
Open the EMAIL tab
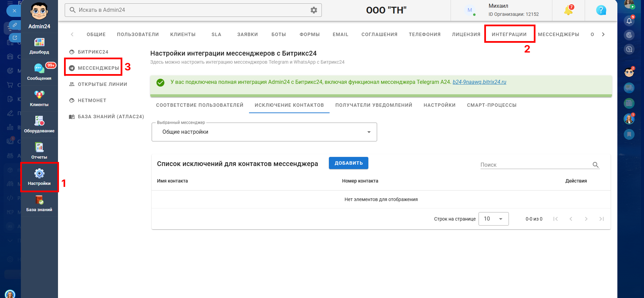340,34
